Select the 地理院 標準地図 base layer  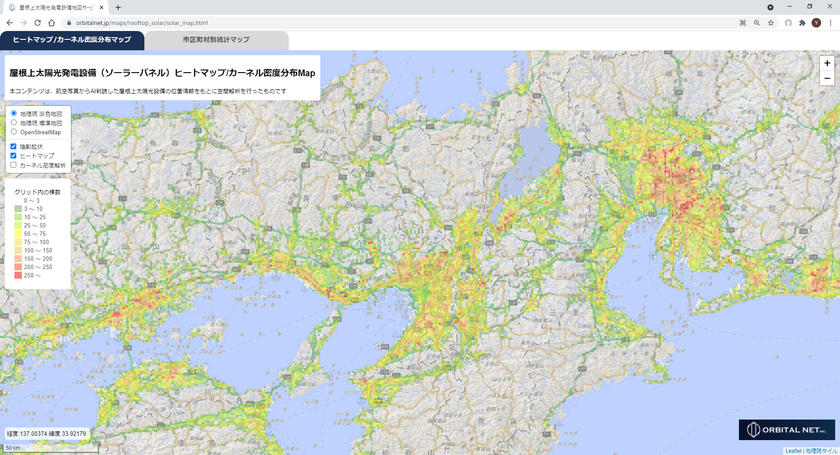(x=14, y=122)
